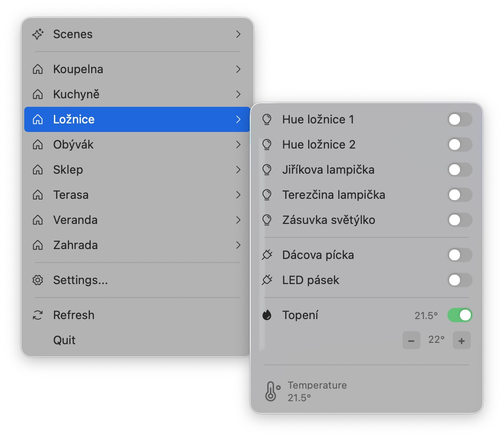Click the plug icon beside LED pásek

pos(267,280)
